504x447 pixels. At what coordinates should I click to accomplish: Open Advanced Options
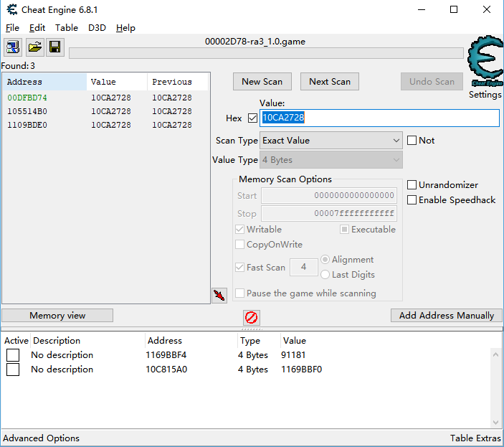[41, 438]
